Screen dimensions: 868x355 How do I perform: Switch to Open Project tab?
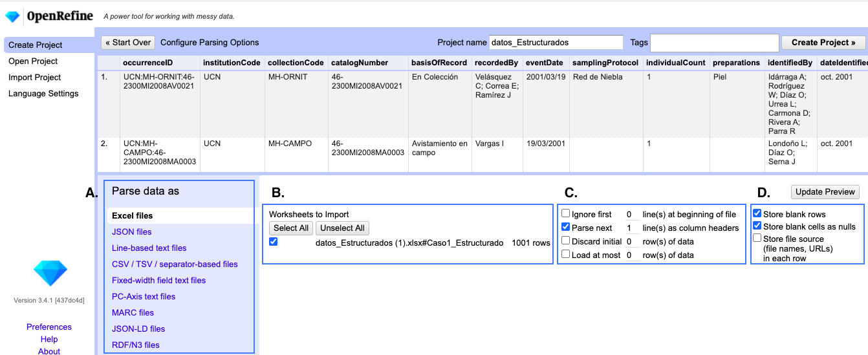click(33, 61)
